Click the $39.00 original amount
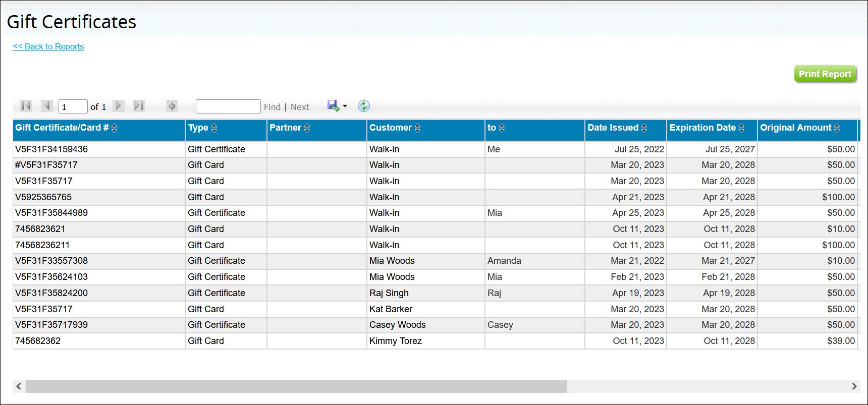 coord(841,341)
